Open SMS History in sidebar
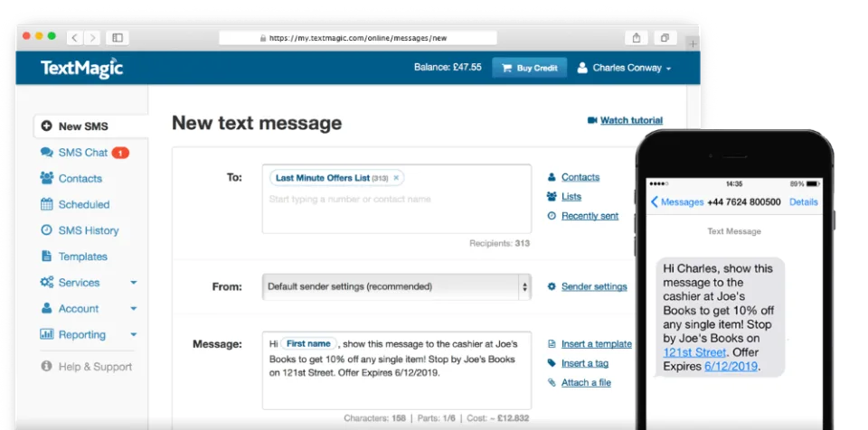The image size is (868, 430). pyautogui.click(x=89, y=230)
